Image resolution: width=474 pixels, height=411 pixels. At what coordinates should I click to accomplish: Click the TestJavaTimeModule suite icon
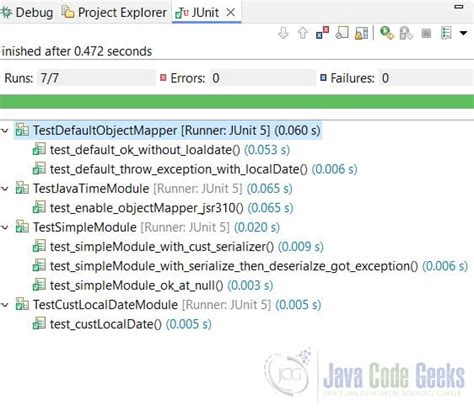point(22,188)
